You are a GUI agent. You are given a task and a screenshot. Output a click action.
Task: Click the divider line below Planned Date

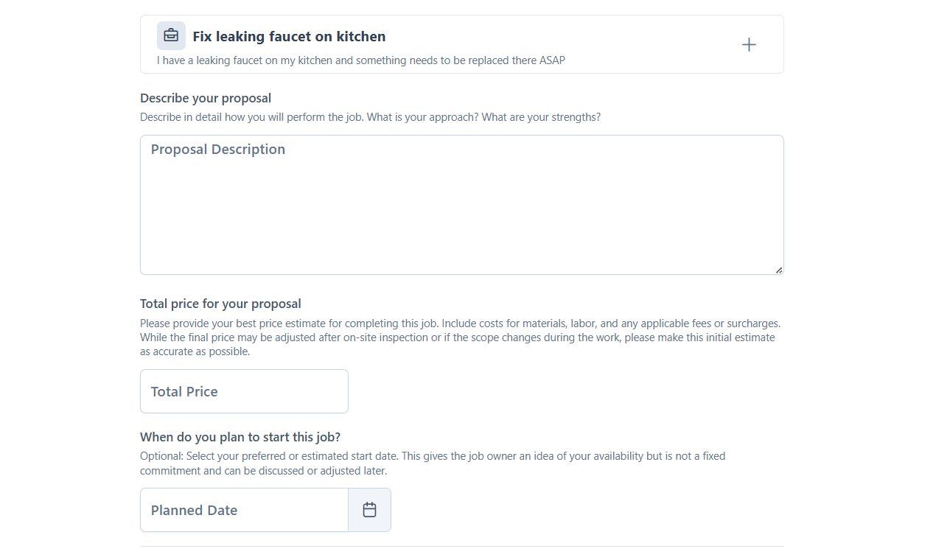pyautogui.click(x=462, y=546)
